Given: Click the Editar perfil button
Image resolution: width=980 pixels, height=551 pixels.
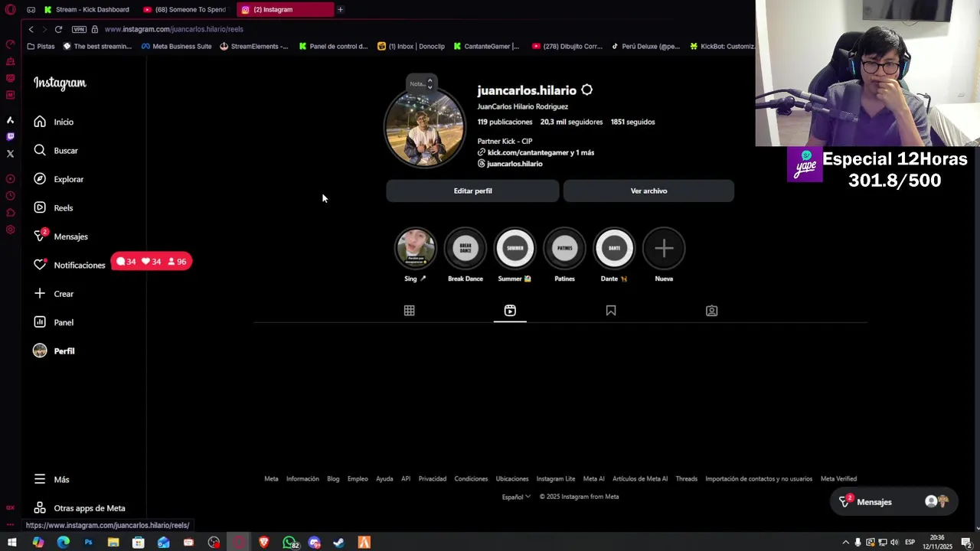Looking at the screenshot, I should coord(472,191).
